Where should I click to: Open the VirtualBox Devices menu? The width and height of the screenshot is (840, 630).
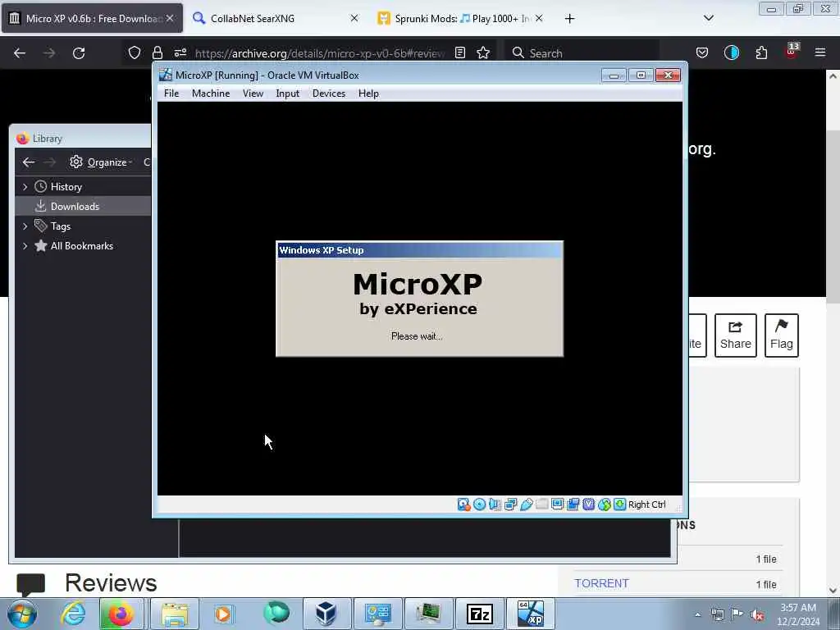pos(329,94)
